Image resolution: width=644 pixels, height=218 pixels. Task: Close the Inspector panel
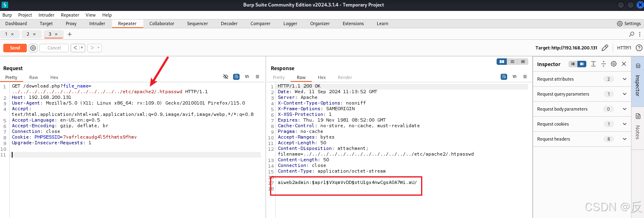pyautogui.click(x=624, y=64)
